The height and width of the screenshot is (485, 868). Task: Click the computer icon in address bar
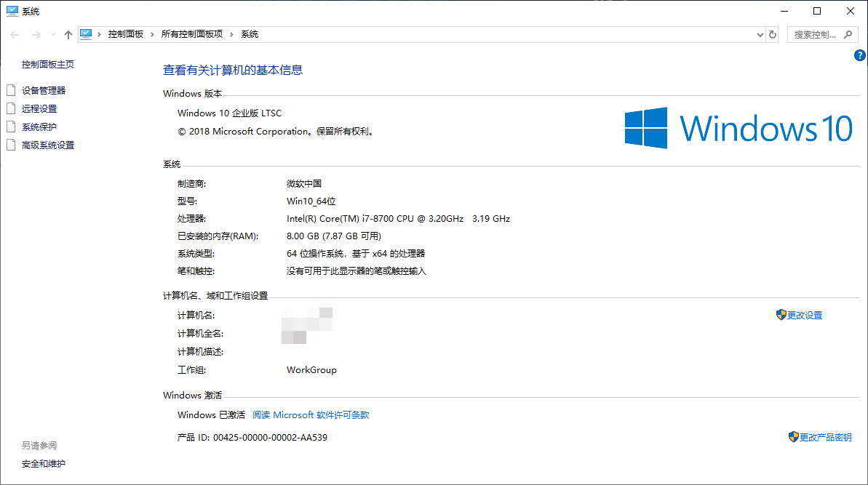pos(86,34)
